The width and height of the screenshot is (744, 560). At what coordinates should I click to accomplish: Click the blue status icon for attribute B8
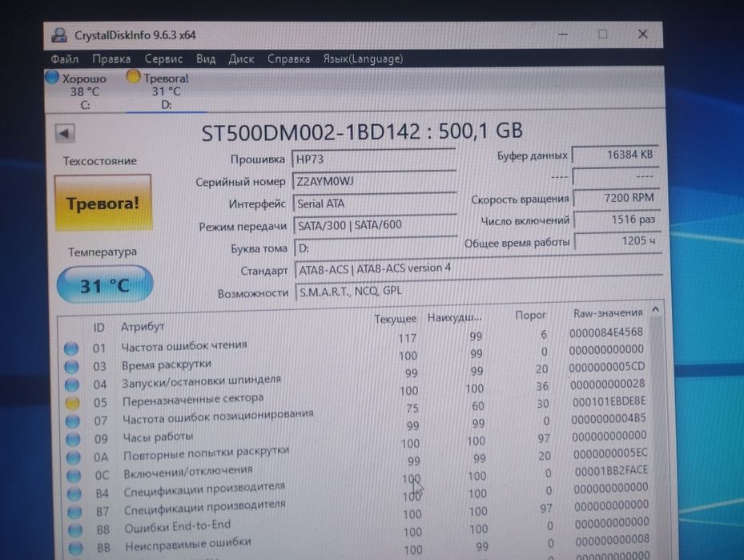[75, 530]
